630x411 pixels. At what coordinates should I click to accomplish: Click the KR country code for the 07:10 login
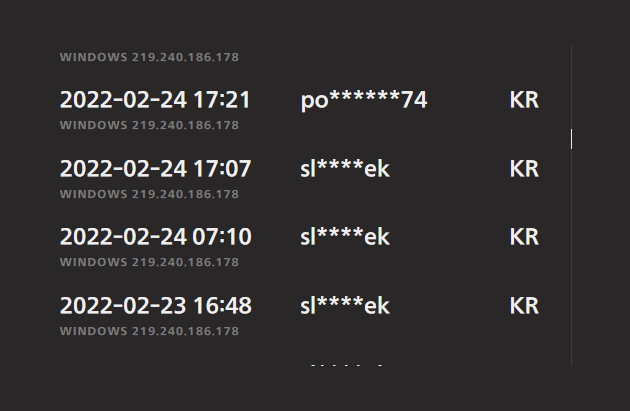click(x=524, y=237)
